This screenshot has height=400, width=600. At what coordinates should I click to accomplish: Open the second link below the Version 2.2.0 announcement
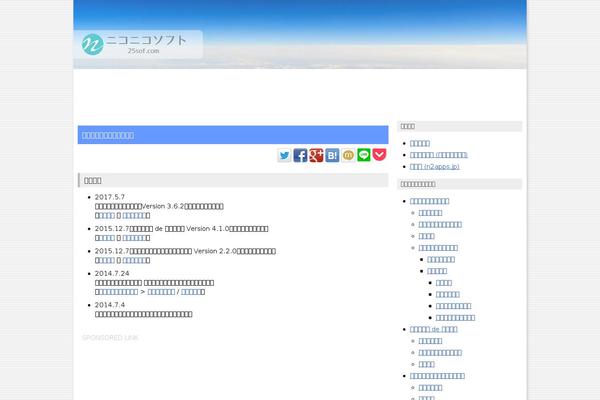[x=135, y=260]
